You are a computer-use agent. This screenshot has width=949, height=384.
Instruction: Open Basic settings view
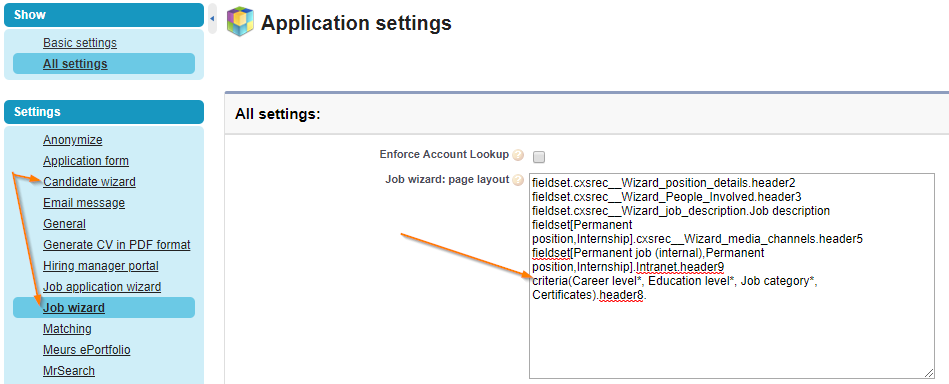pos(80,43)
